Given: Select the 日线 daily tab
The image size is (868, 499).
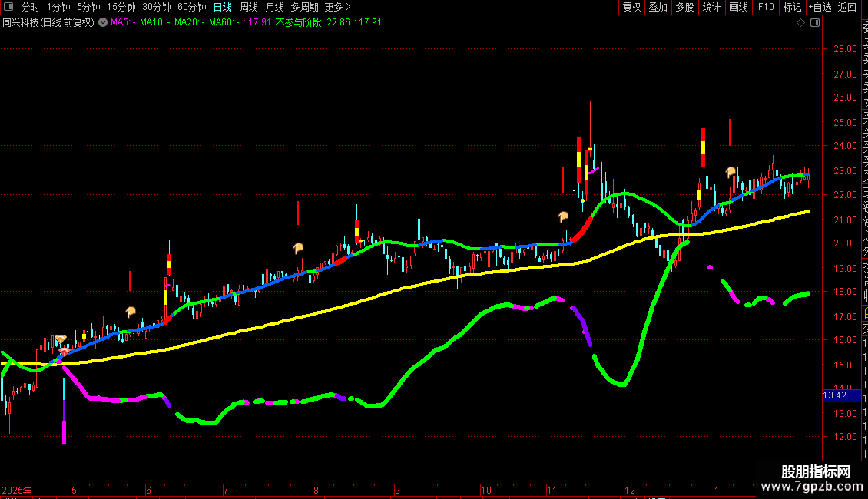Looking at the screenshot, I should pyautogui.click(x=223, y=7).
